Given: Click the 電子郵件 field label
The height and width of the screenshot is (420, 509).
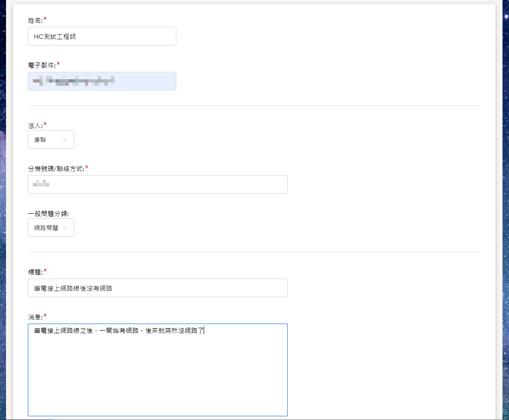Looking at the screenshot, I should pyautogui.click(x=41, y=65).
